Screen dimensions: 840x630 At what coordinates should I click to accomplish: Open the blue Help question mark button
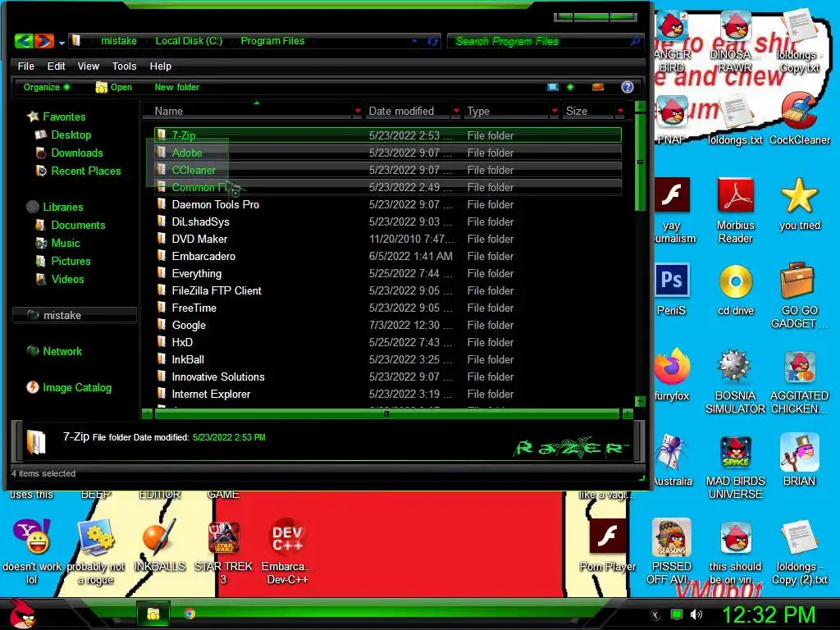tap(628, 87)
